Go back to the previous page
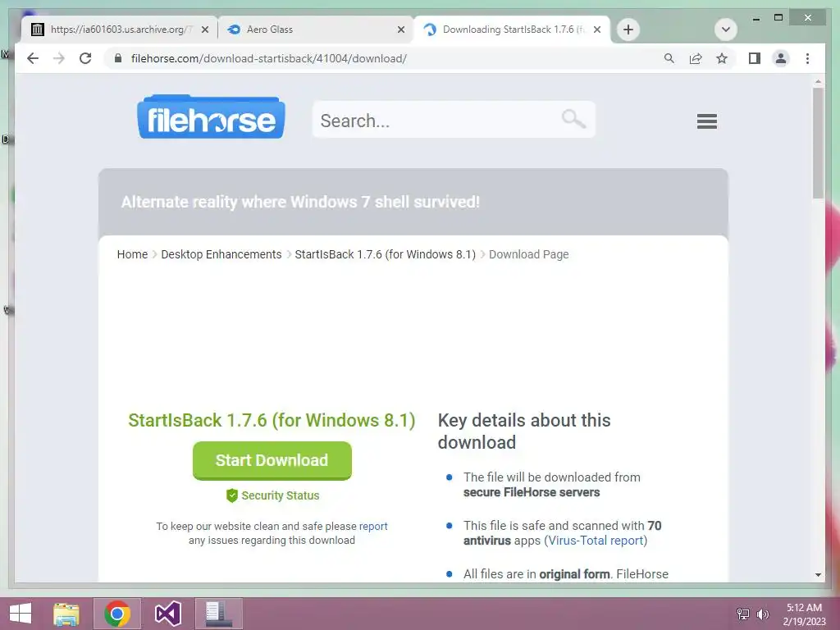Screen dimensions: 840x630 [33, 58]
